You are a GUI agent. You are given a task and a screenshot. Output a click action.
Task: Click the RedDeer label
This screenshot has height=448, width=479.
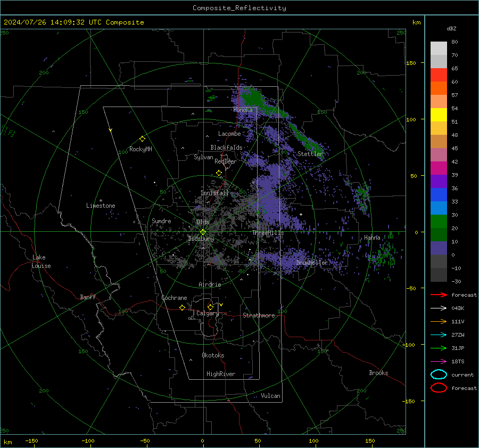(226, 161)
